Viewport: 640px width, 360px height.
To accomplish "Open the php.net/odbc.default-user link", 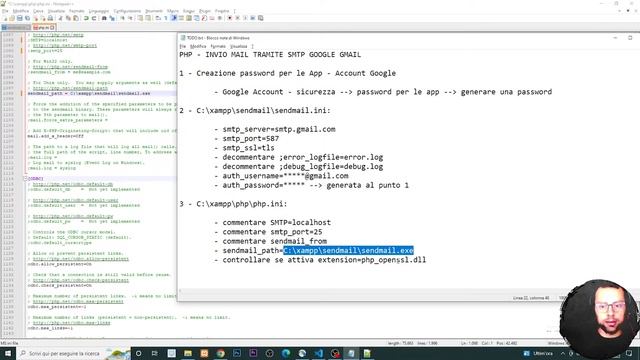I will point(76,200).
